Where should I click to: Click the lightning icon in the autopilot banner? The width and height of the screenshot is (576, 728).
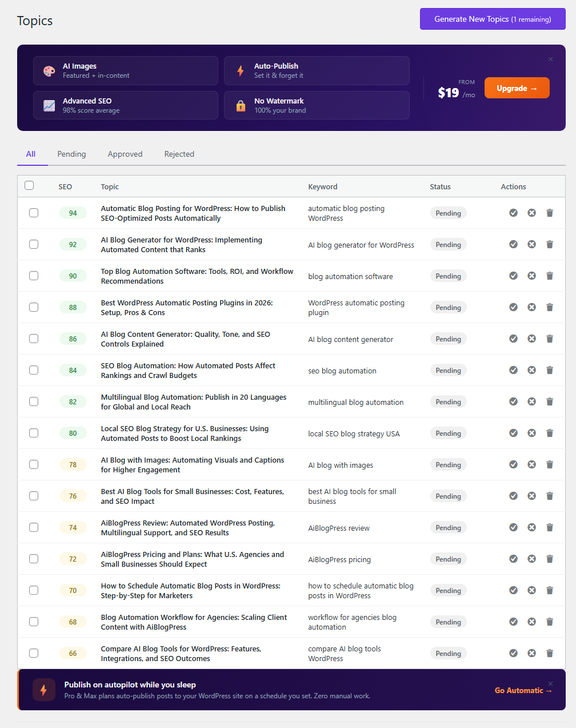[44, 690]
